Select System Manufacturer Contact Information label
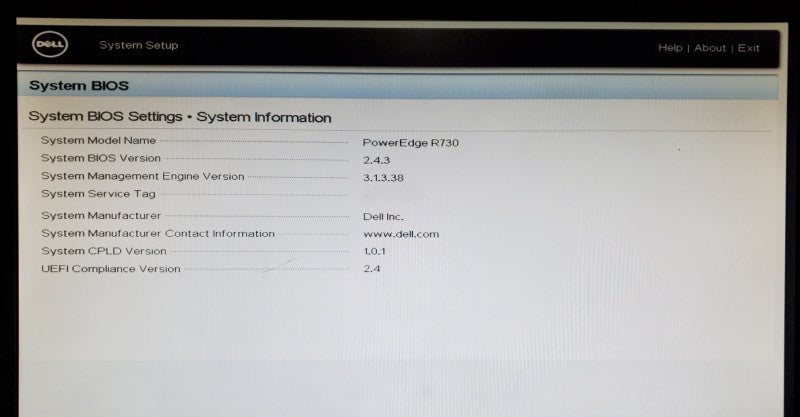 click(158, 233)
